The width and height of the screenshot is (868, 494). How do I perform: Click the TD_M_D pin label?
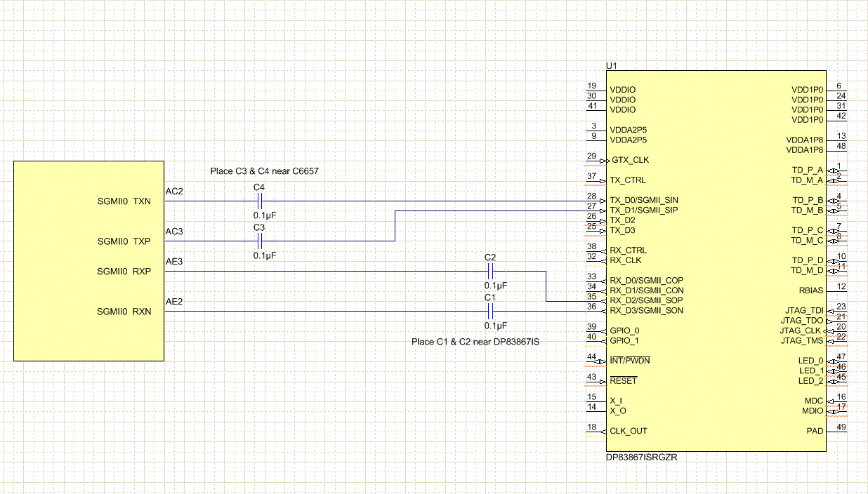click(x=807, y=270)
